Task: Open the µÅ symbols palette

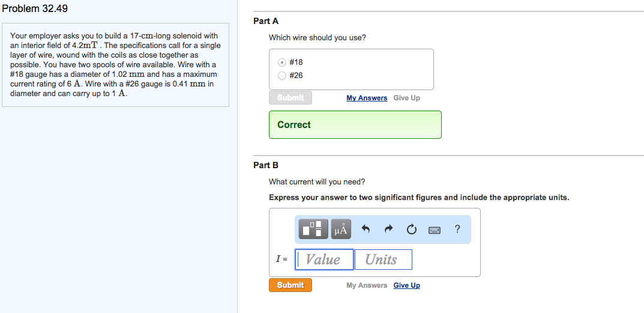Action: pos(341,229)
